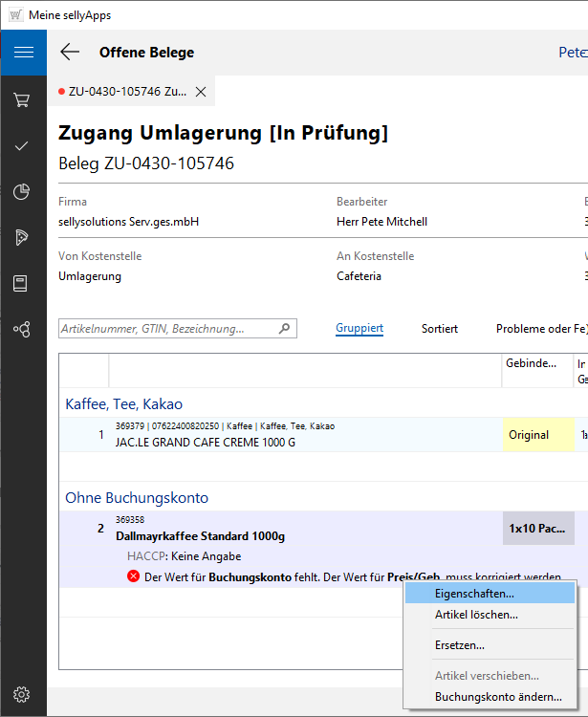Viewport: 588px width, 717px height.
Task: Collapse the Kaffee, Tee, Kakao group
Action: click(x=123, y=403)
